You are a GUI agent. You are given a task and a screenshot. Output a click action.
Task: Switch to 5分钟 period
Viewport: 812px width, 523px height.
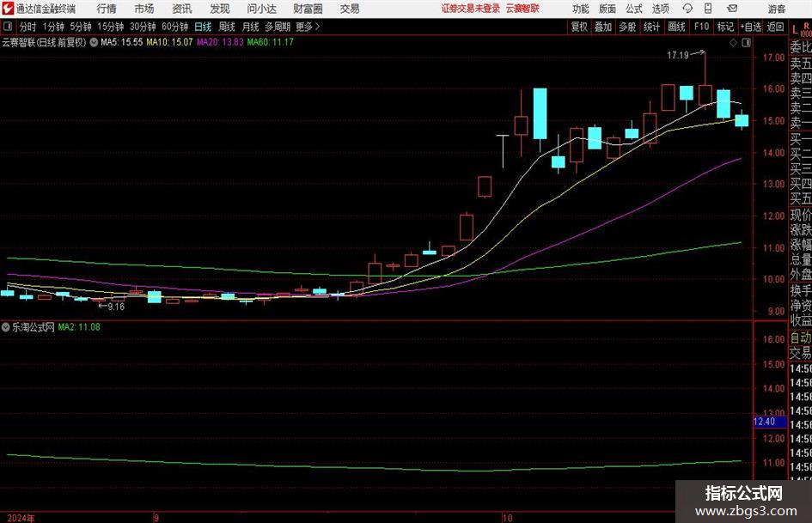81,27
